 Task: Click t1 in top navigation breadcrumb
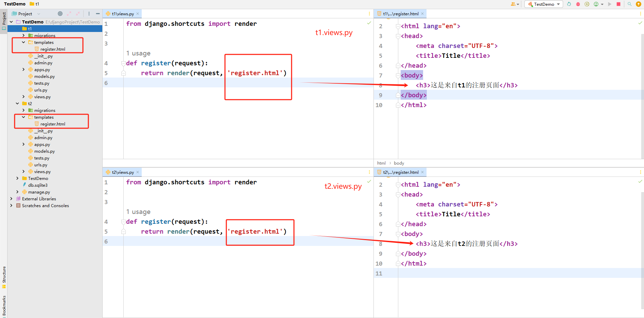(x=35, y=4)
